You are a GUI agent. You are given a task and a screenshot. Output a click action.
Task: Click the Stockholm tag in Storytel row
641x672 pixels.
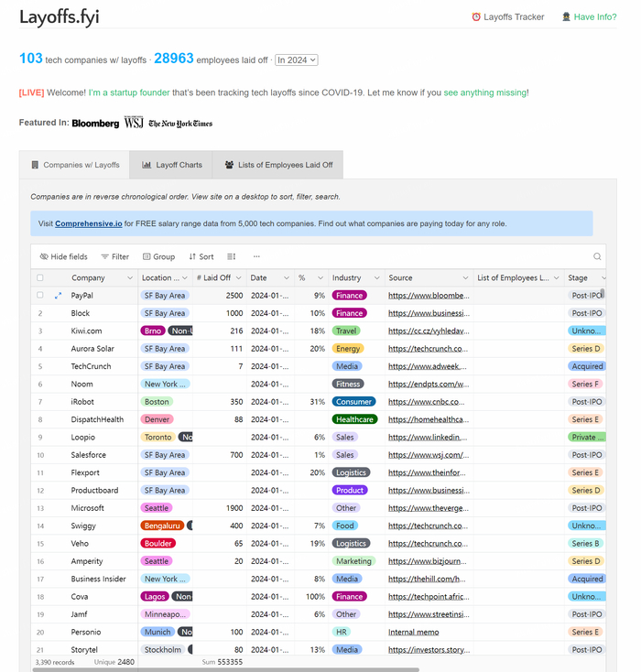[162, 650]
